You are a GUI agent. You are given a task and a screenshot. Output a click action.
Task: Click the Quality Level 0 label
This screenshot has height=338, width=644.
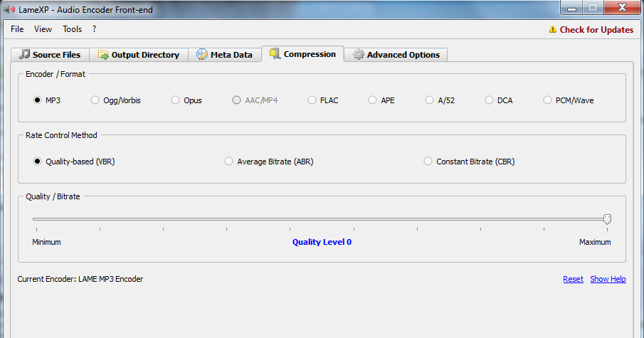[322, 242]
